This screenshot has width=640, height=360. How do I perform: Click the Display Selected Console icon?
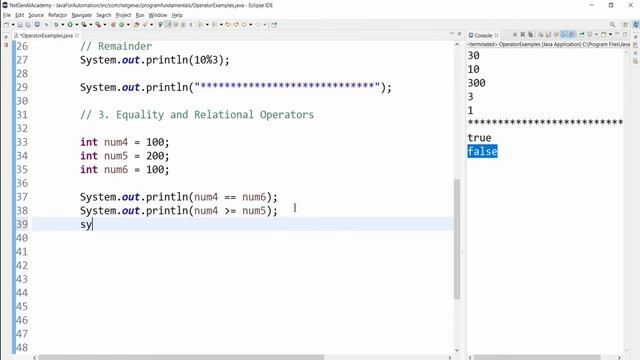point(589,35)
